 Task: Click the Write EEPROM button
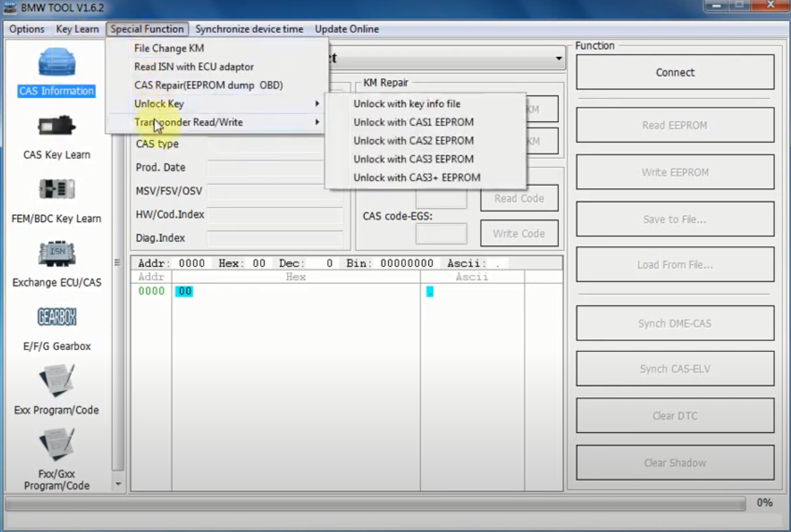coord(675,172)
